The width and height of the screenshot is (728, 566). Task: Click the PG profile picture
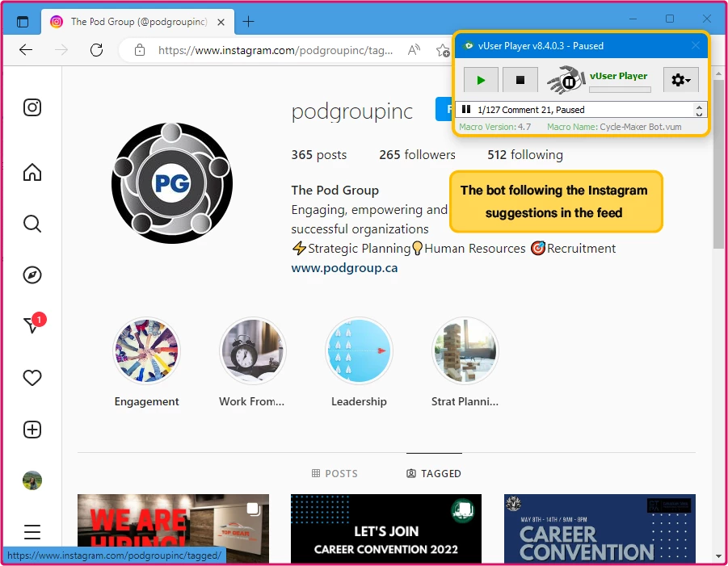pos(172,182)
